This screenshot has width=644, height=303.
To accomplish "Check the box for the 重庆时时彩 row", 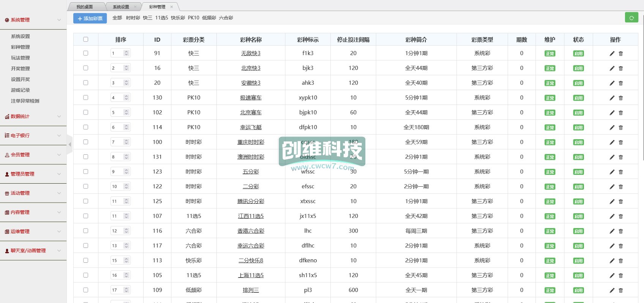I will 85,142.
